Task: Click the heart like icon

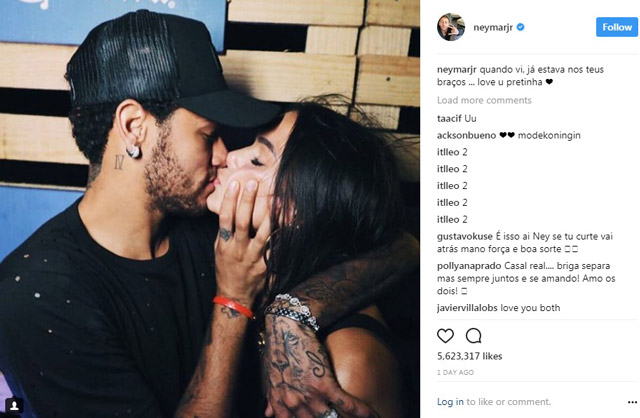Action: [x=445, y=336]
